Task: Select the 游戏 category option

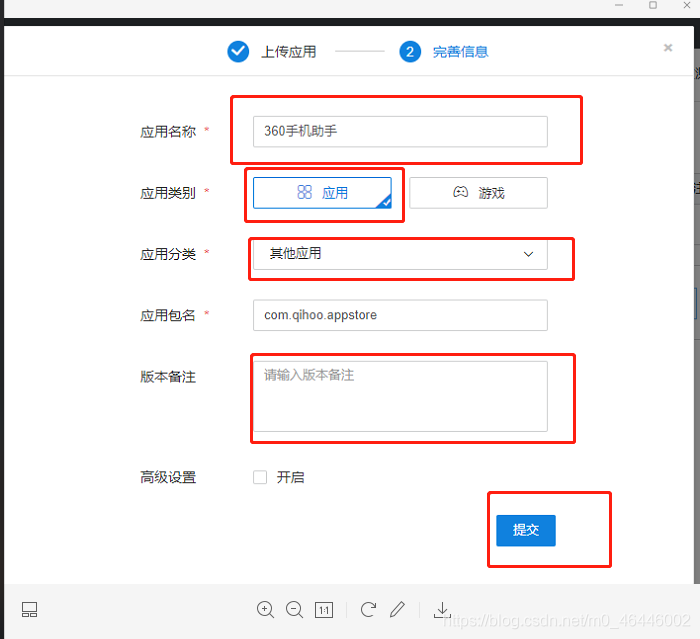Action: tap(478, 193)
